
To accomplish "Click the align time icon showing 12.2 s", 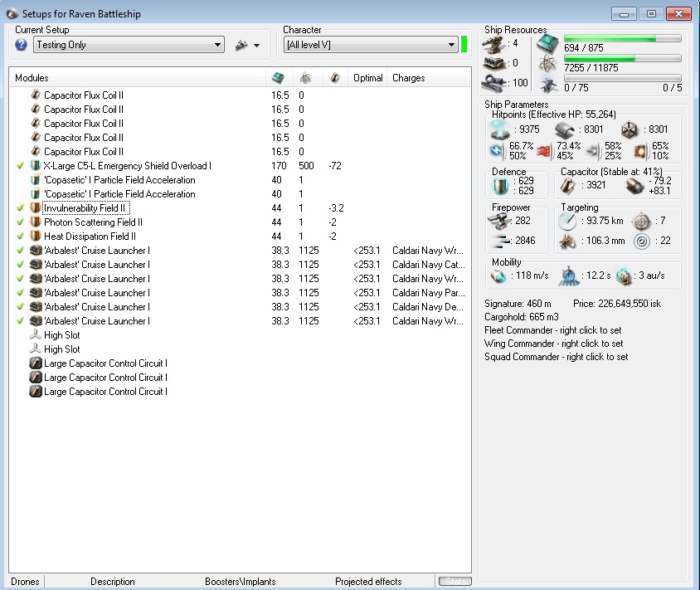I will pyautogui.click(x=569, y=276).
